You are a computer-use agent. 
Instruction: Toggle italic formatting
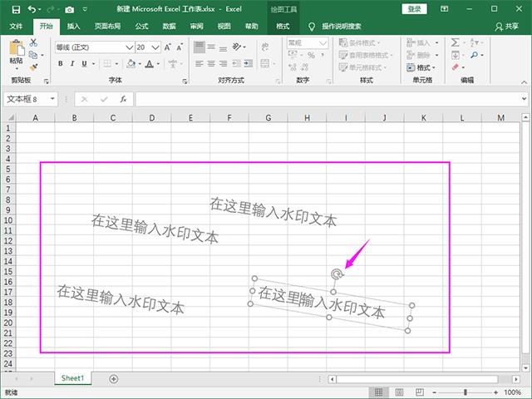tap(72, 63)
